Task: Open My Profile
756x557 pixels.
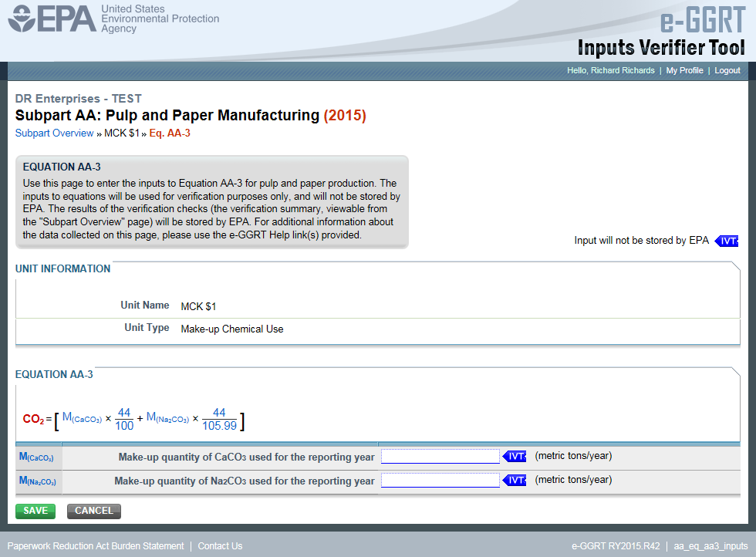Action: tap(684, 70)
